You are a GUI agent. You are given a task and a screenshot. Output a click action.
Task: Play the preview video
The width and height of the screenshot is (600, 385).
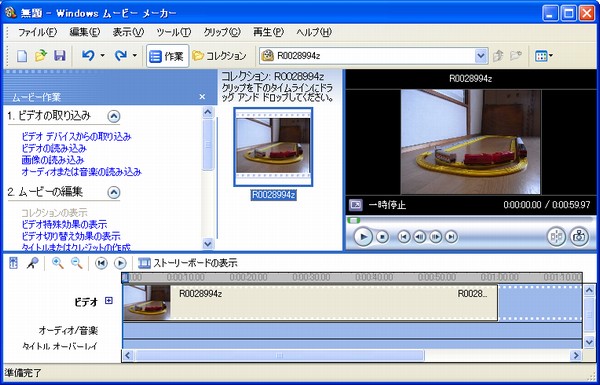[x=363, y=237]
